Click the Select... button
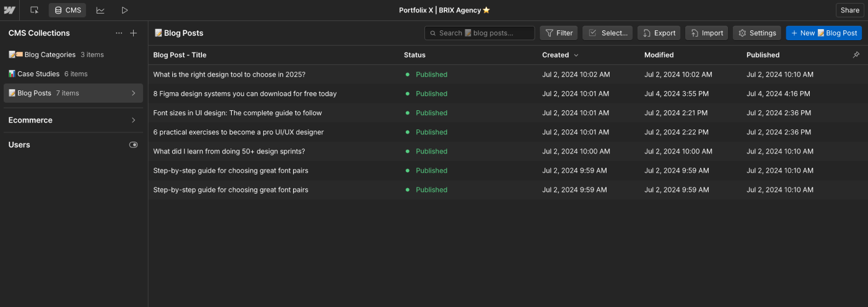The height and width of the screenshot is (307, 868). 608,33
